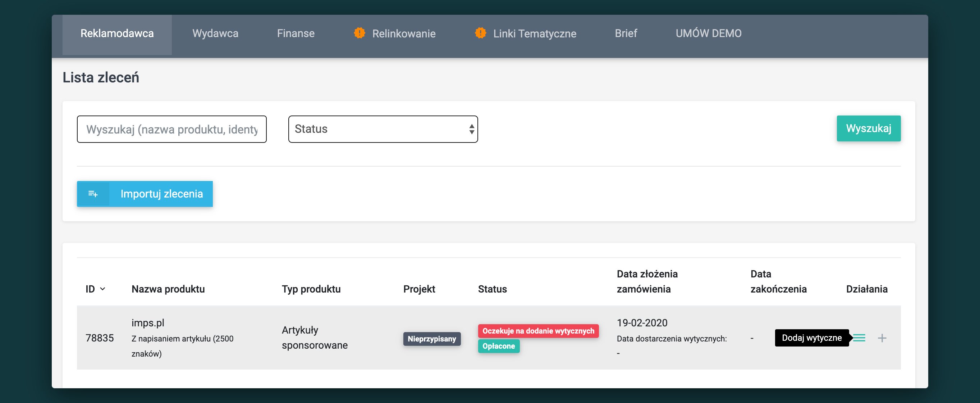Click the Opłacone status badge

point(499,346)
